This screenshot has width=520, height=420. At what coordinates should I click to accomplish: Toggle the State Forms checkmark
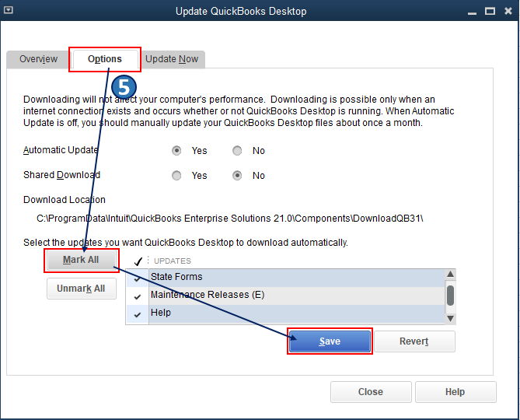pyautogui.click(x=138, y=278)
